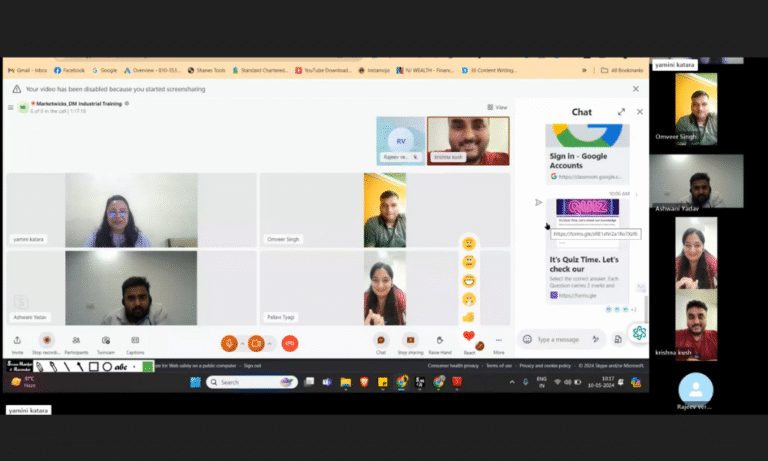Open Privacy and cookie policy link

545,365
